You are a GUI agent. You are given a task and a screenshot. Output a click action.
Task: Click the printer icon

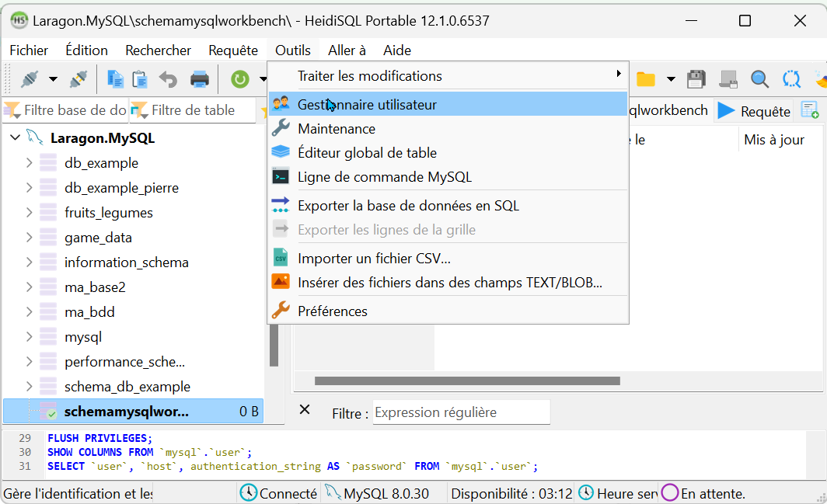tap(200, 78)
